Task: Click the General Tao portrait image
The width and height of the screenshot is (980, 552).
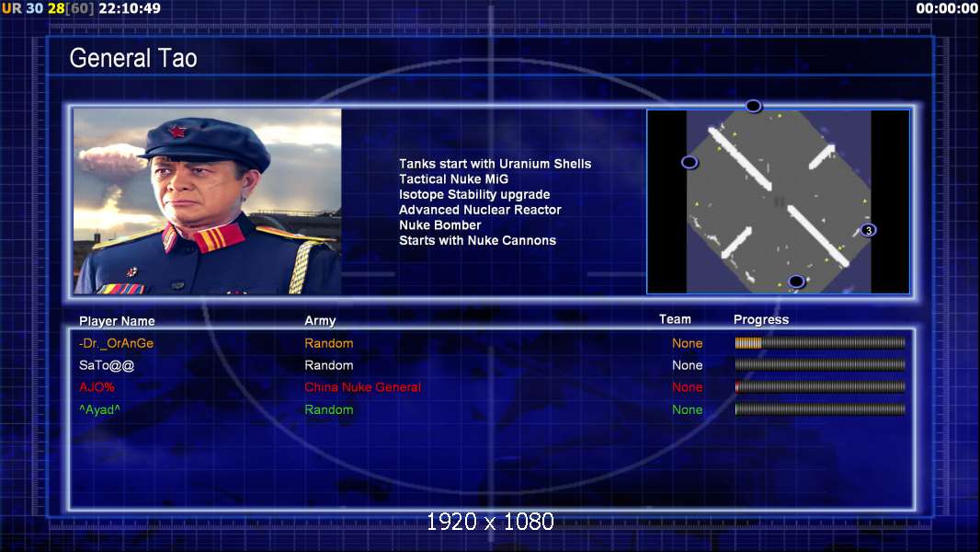Action: pyautogui.click(x=208, y=201)
